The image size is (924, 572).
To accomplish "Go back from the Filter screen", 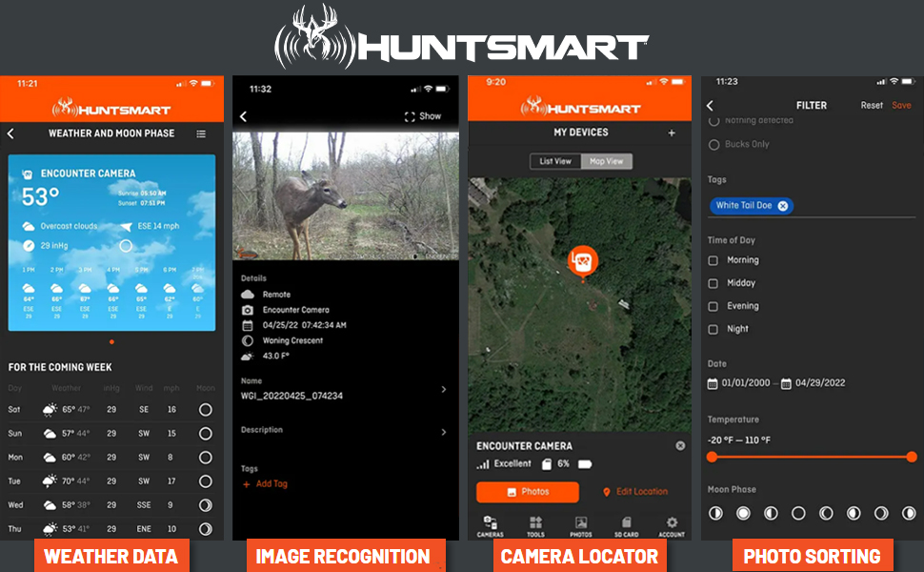I will point(710,106).
